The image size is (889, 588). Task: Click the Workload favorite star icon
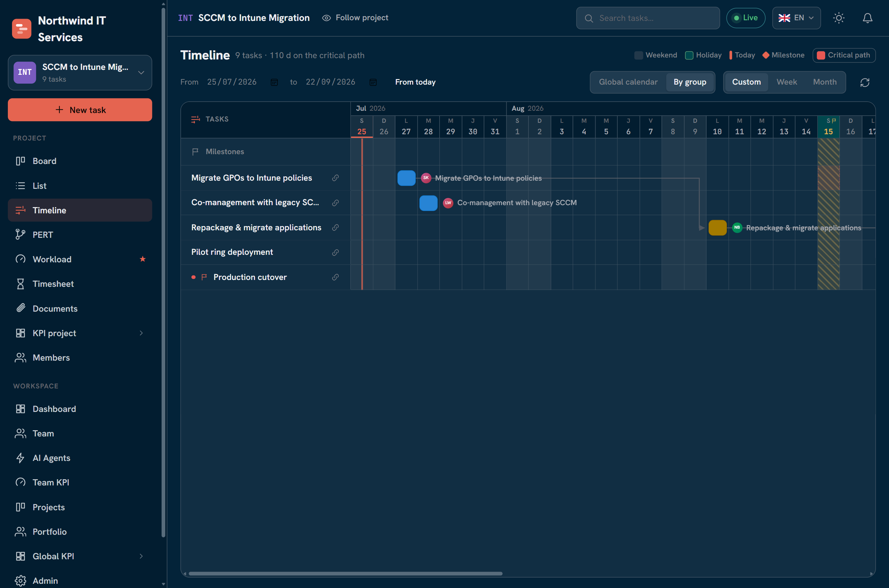click(x=143, y=259)
